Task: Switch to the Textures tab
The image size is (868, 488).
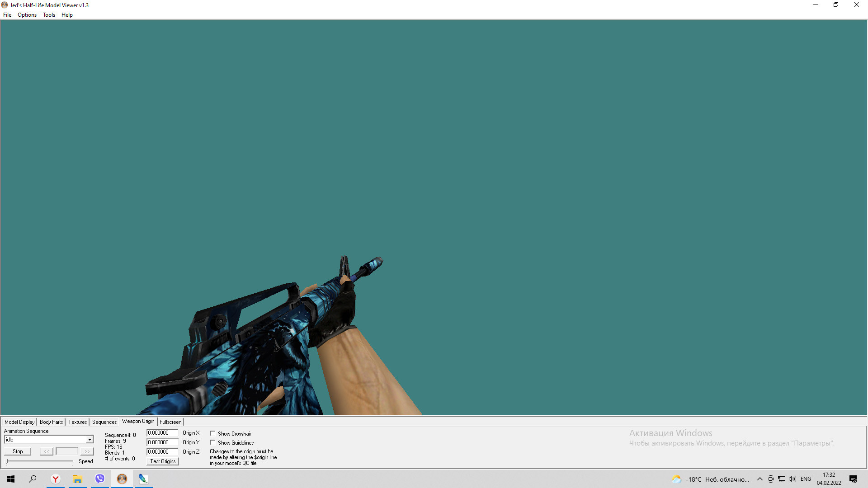Action: coord(77,422)
